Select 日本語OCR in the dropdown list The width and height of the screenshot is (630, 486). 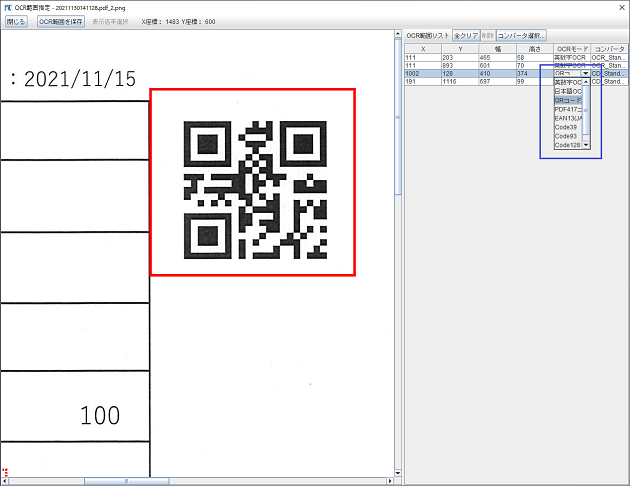click(568, 91)
